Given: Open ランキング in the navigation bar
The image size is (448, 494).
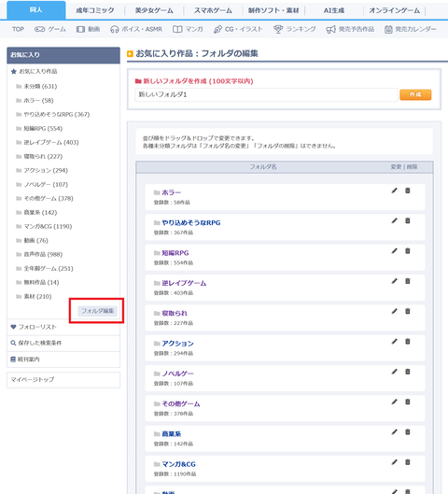Looking at the screenshot, I should pyautogui.click(x=295, y=29).
